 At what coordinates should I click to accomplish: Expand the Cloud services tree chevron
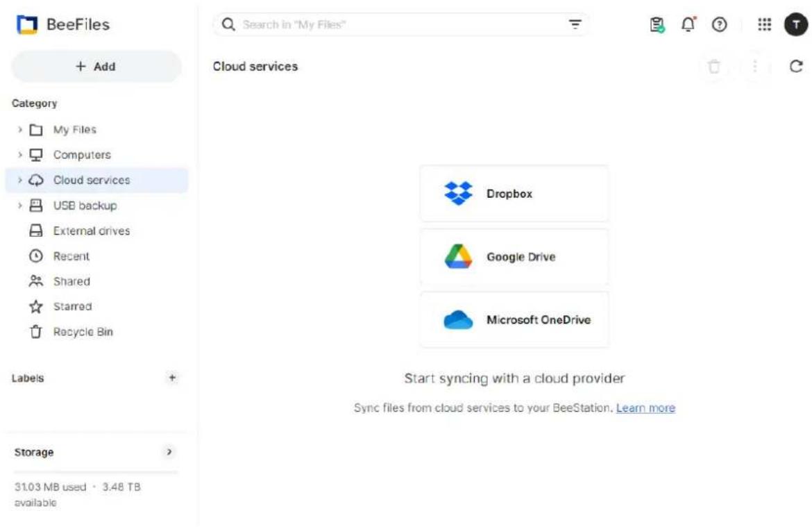pyautogui.click(x=19, y=181)
